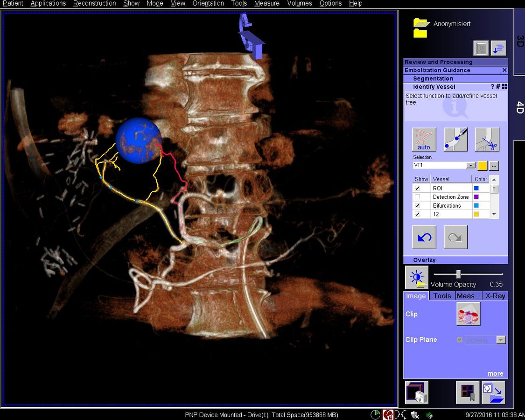Open the Measure menu
The height and width of the screenshot is (420, 525).
[267, 4]
